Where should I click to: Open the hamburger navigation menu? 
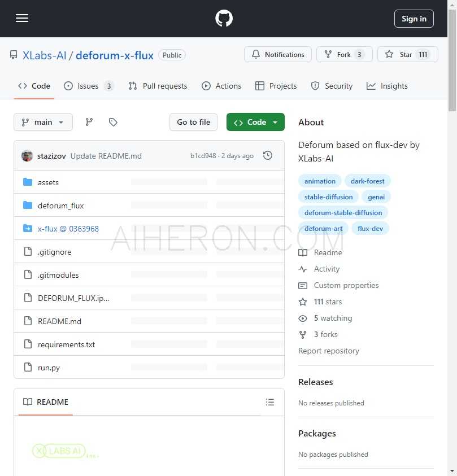tap(22, 18)
